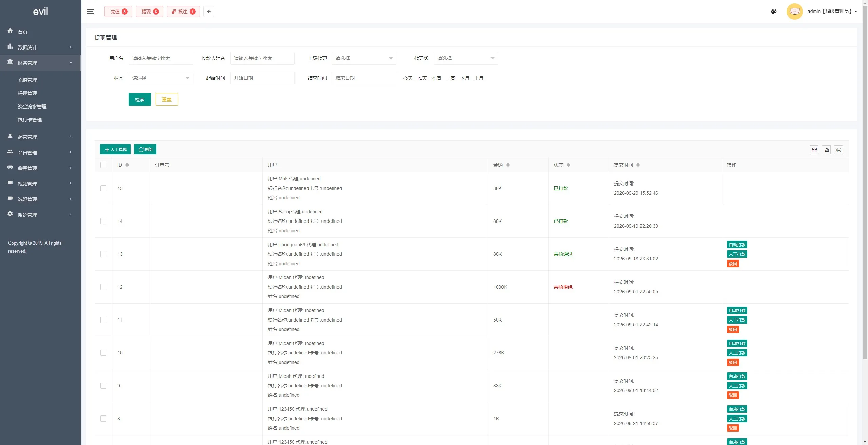The image size is (868, 445).
Task: Click the group icon for 会员管理
Action: (x=10, y=152)
